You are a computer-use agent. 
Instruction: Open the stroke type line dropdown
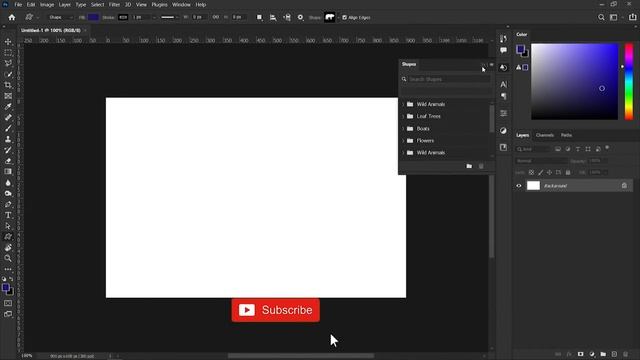pos(169,18)
